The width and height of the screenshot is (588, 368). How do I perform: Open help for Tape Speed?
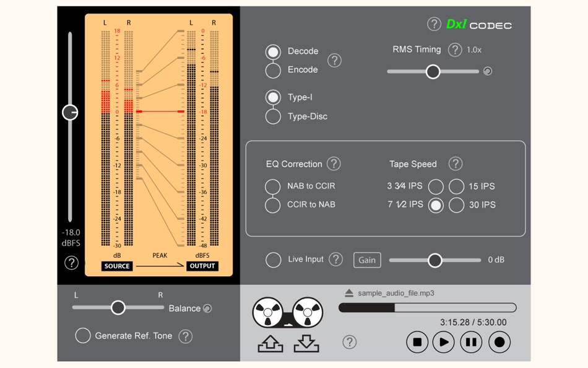point(456,164)
